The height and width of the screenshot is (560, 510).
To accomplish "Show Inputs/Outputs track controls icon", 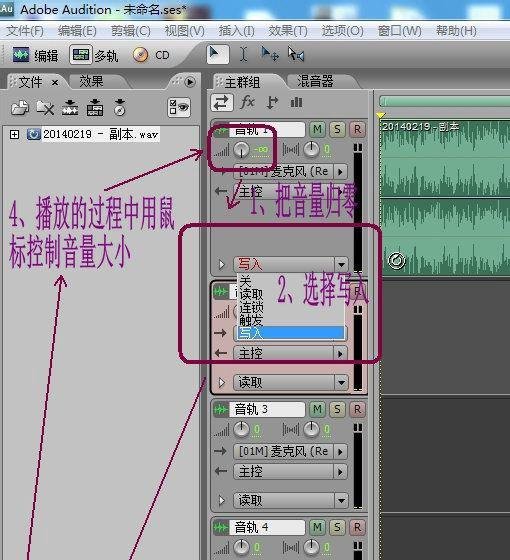I will [x=222, y=103].
